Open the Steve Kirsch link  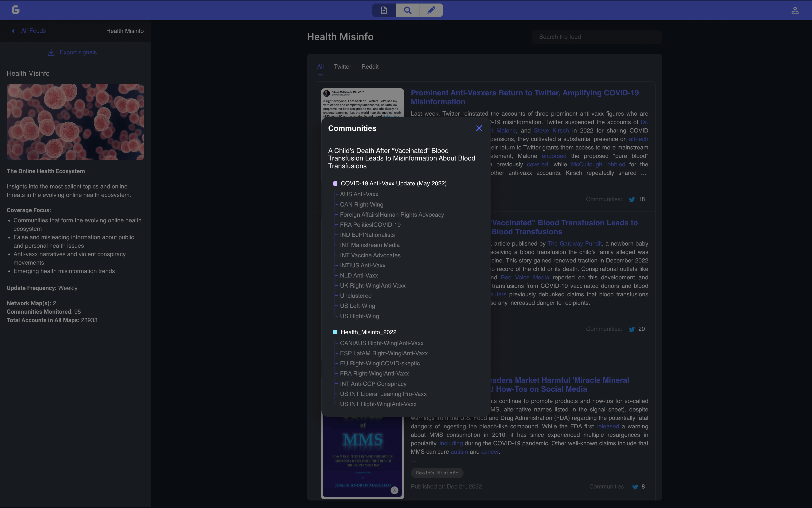pos(551,131)
